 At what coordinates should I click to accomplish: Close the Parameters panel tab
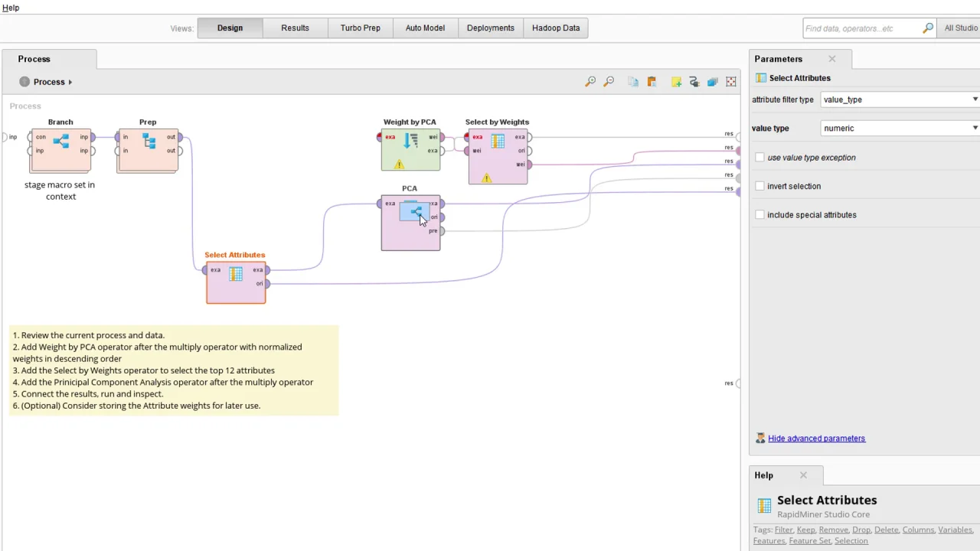pyautogui.click(x=832, y=59)
